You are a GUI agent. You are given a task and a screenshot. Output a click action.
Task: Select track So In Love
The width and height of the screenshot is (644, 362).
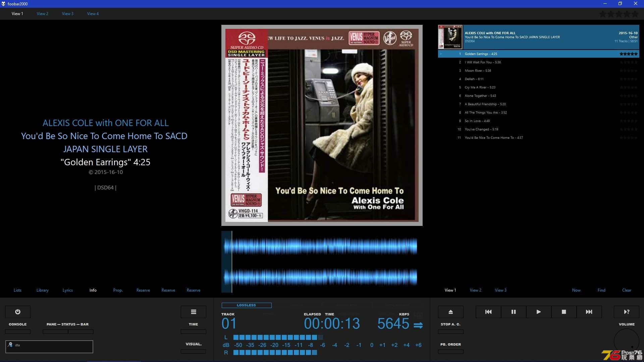click(x=539, y=121)
